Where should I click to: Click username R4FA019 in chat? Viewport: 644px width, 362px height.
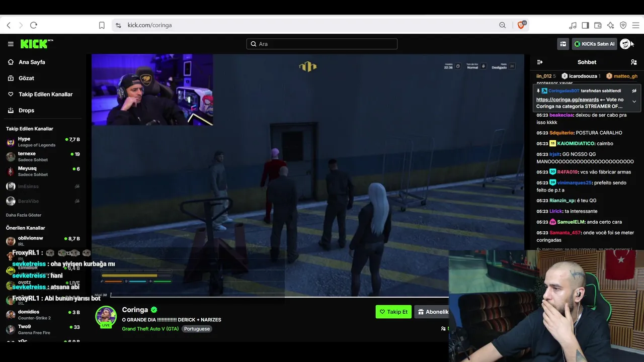pos(568,172)
